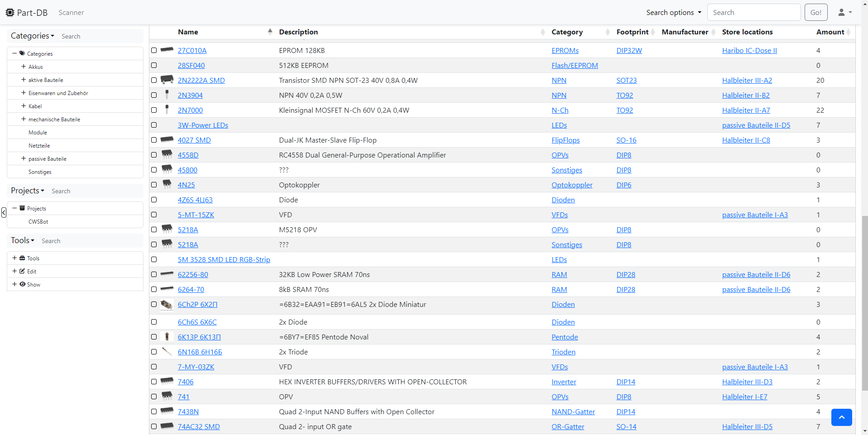868x435 pixels.
Task: Click the Part-DB chip logo icon
Action: pos(9,12)
